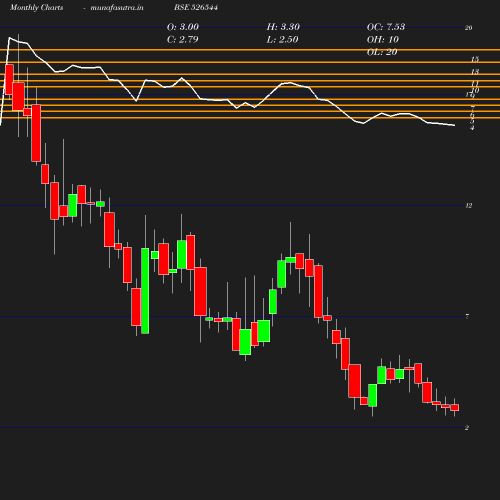Screen dimensions: 500x500
Task: Select the close value "C: 2.79"
Action: click(182, 39)
